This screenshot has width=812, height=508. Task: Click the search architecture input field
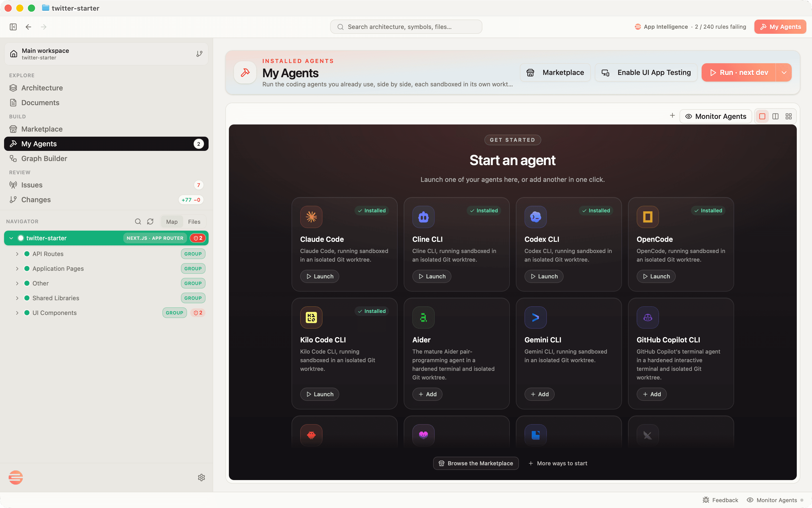[406, 27]
